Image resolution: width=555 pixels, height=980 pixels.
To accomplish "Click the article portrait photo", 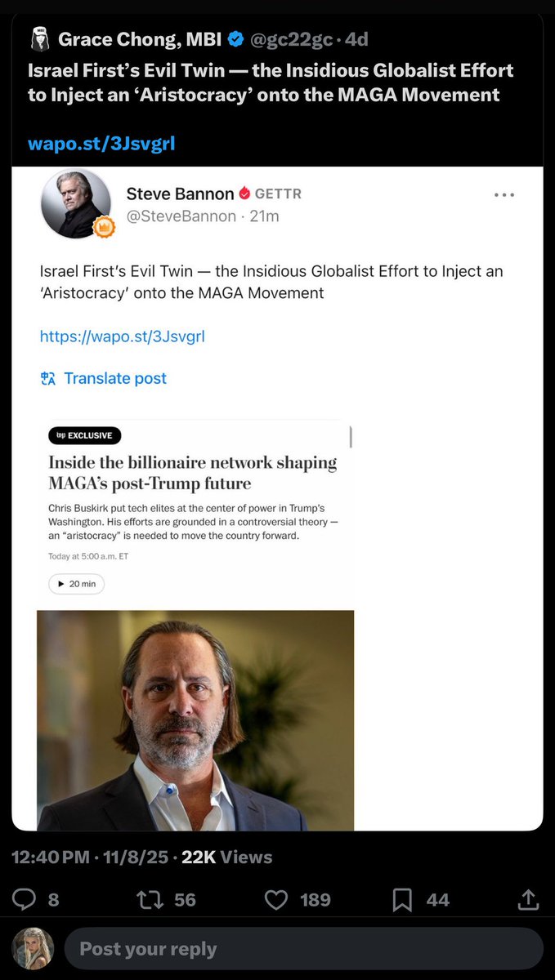I will pos(195,719).
